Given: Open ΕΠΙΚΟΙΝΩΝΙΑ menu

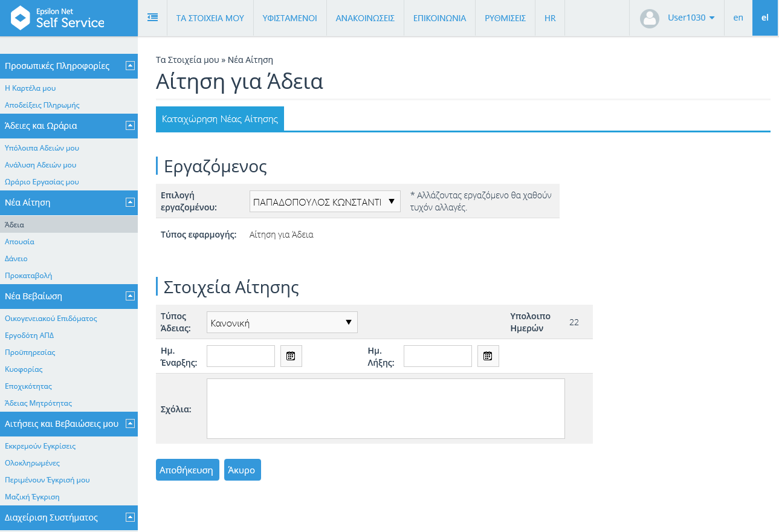Looking at the screenshot, I should pos(440,18).
